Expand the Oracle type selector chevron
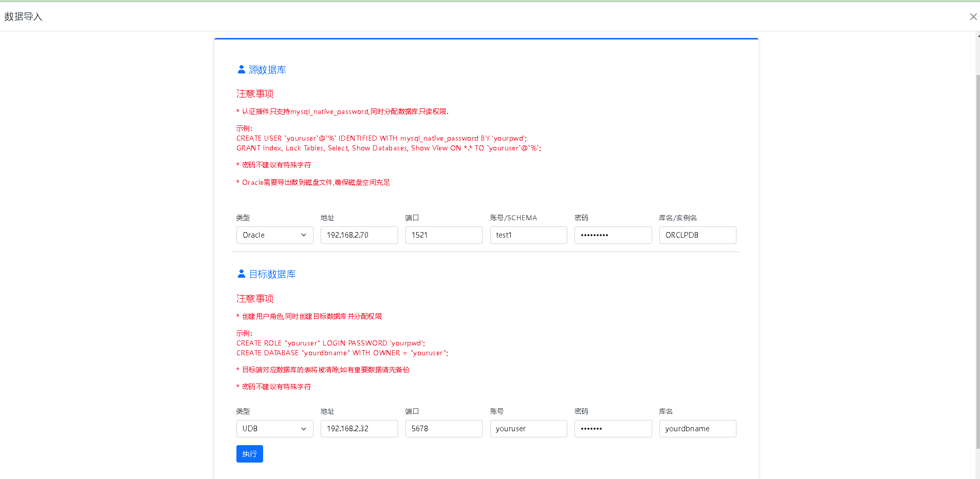 [304, 235]
